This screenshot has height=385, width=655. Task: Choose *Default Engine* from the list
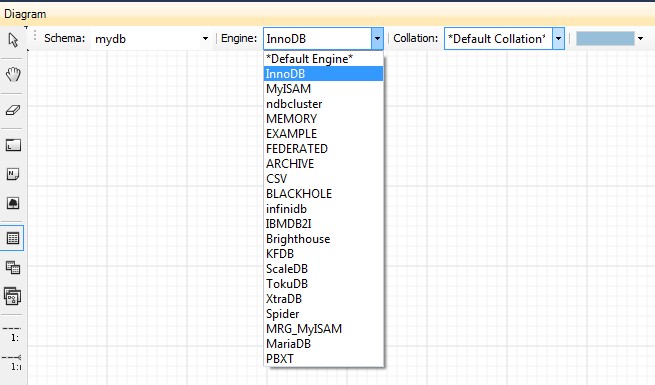(x=324, y=59)
